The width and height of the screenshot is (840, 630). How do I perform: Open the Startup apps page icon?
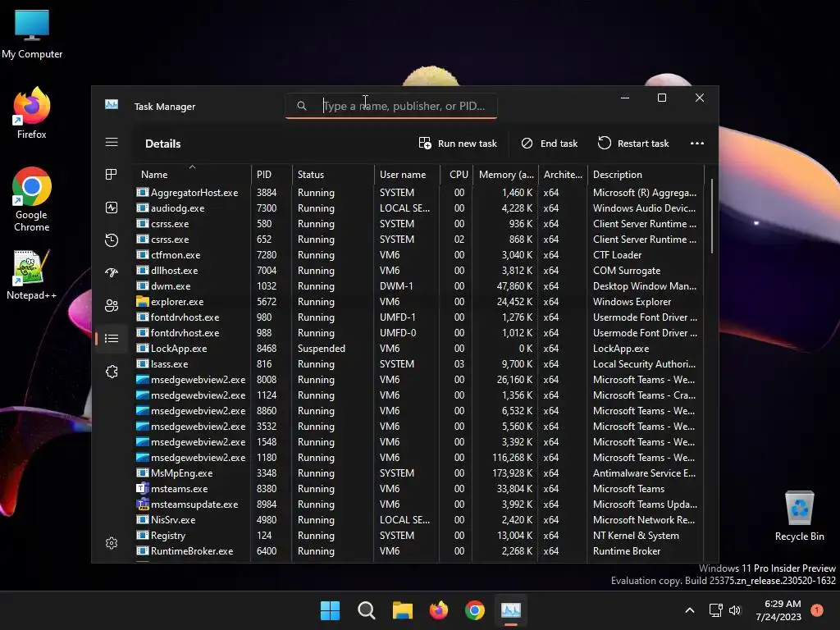(112, 272)
